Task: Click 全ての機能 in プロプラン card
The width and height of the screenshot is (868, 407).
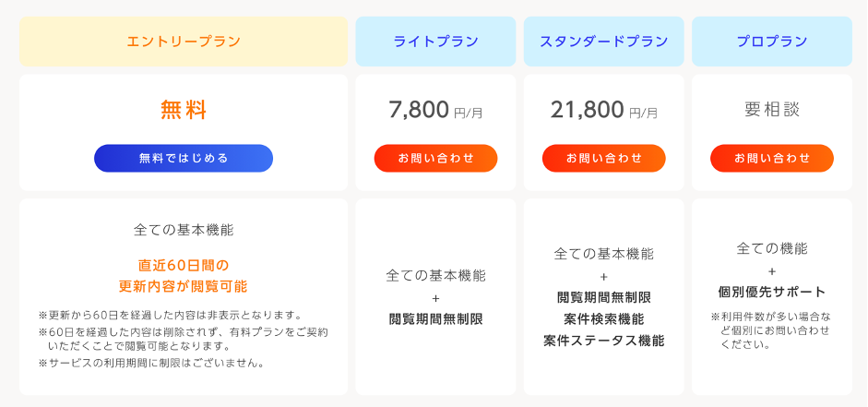Action: pyautogui.click(x=772, y=248)
